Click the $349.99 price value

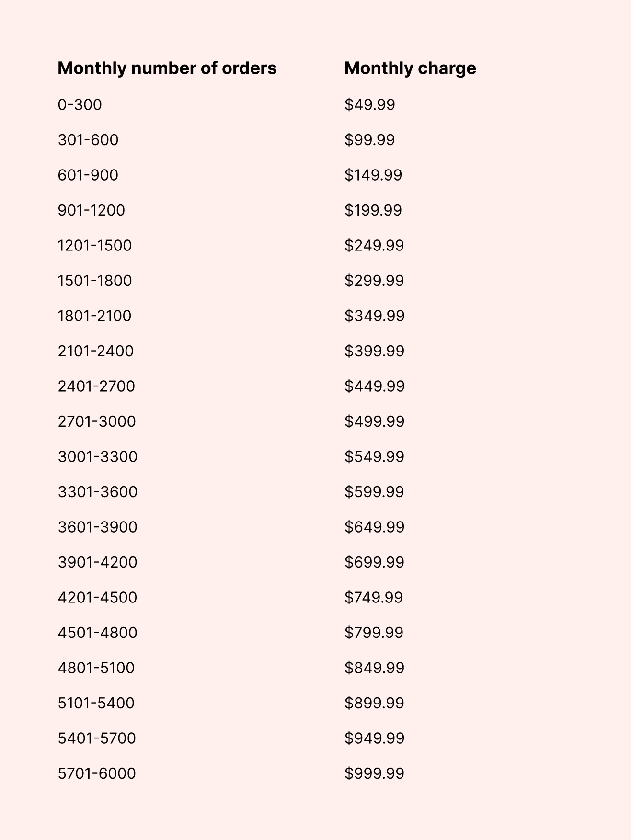point(374,316)
